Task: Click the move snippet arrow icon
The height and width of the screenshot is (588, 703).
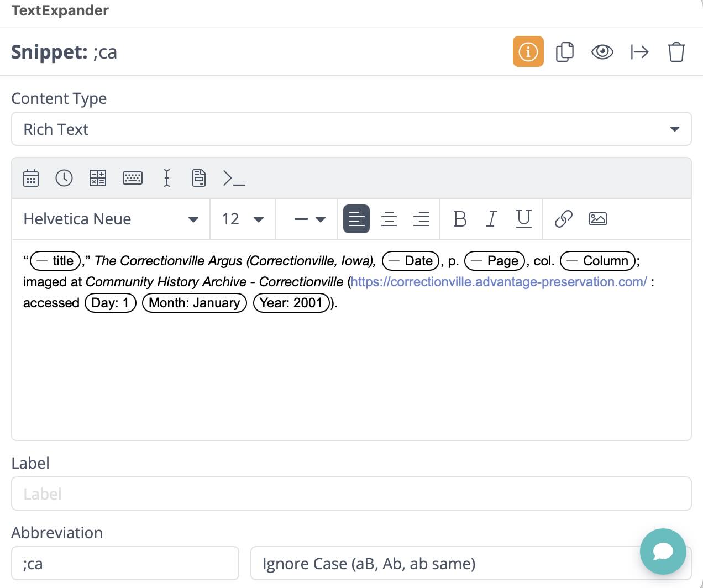Action: (x=639, y=52)
